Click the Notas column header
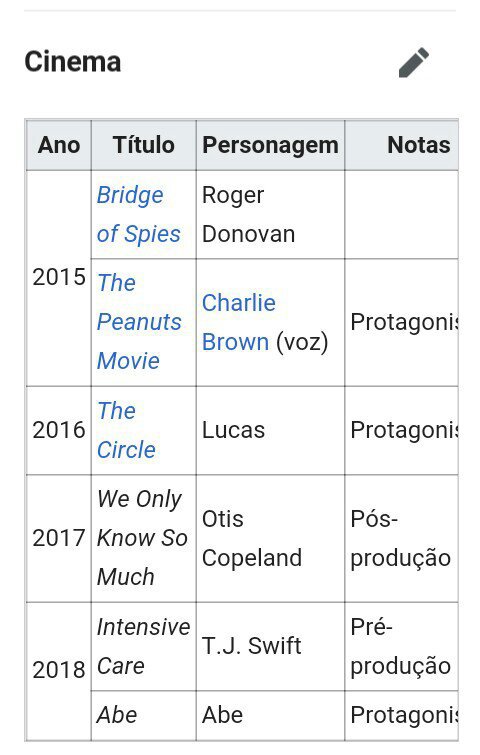Viewport: 480px width, 755px height. (x=402, y=145)
